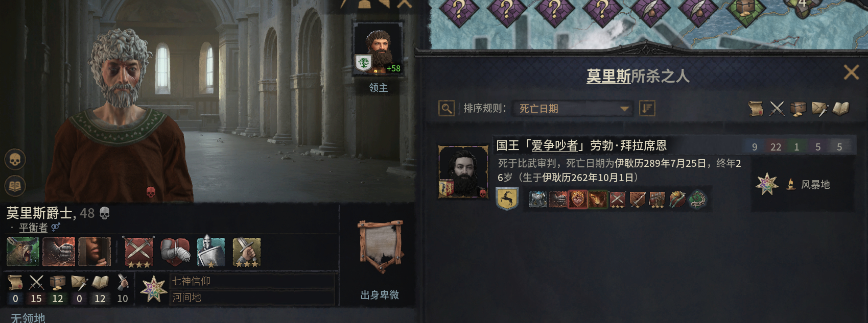The height and width of the screenshot is (323, 868).
Task: Filter by learning open book icon
Action: [841, 108]
